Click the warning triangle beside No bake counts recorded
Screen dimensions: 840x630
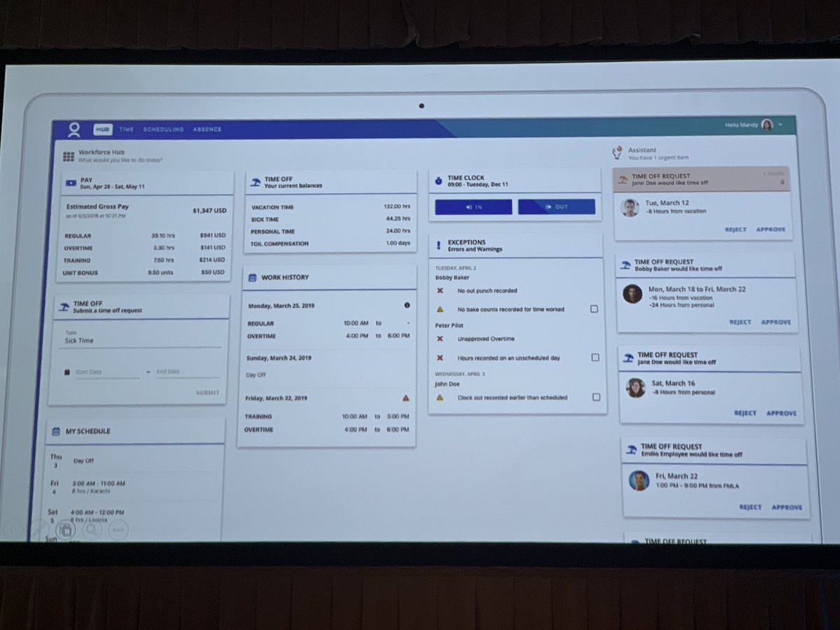click(440, 309)
